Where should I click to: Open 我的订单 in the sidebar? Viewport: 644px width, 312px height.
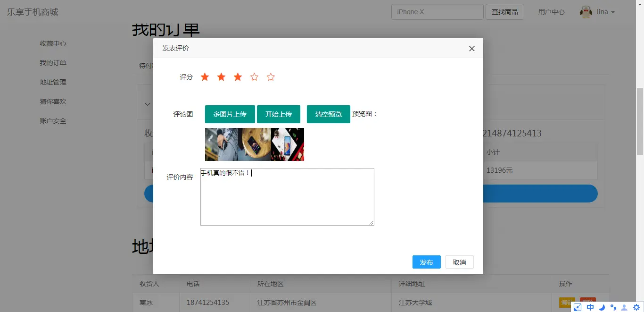pyautogui.click(x=53, y=63)
